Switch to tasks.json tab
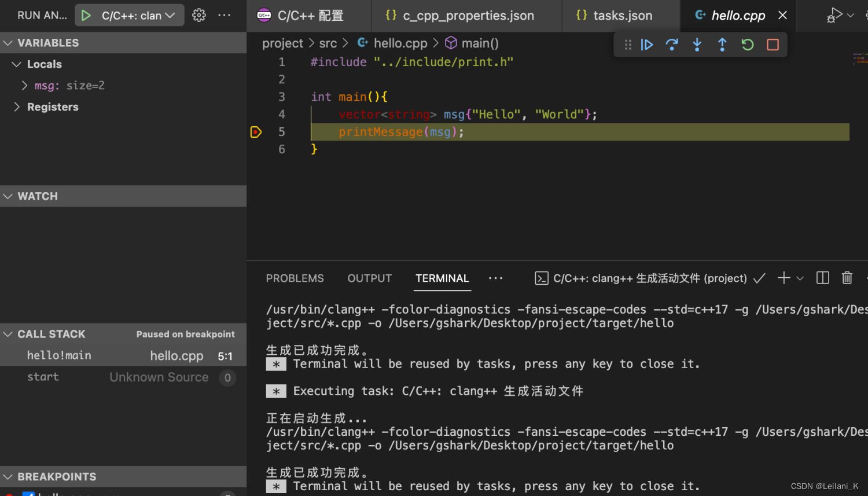The height and width of the screenshot is (496, 868). click(x=621, y=16)
